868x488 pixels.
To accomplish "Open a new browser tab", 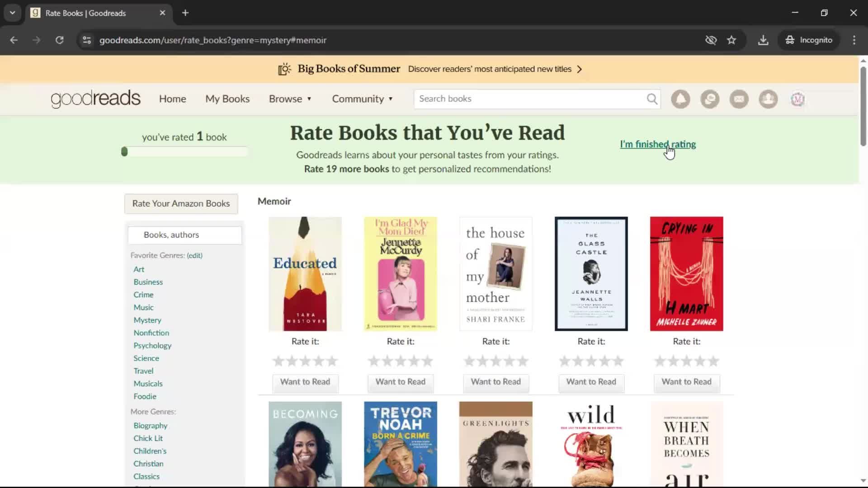I will (x=185, y=13).
